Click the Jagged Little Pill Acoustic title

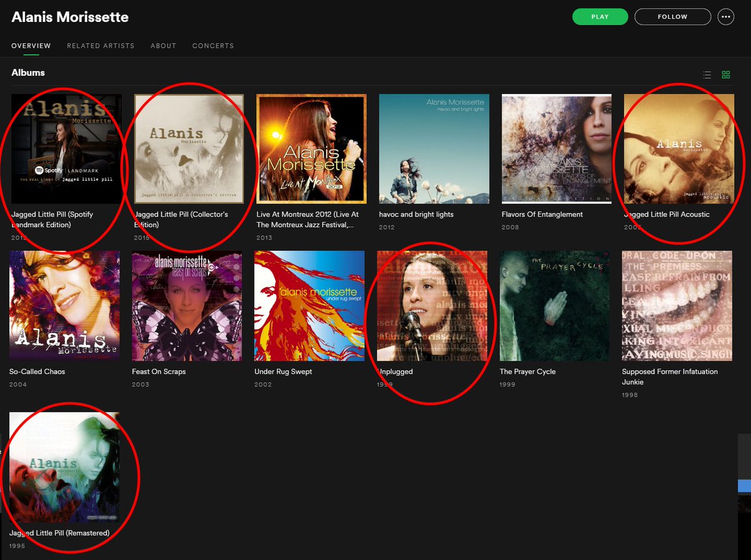pos(667,215)
